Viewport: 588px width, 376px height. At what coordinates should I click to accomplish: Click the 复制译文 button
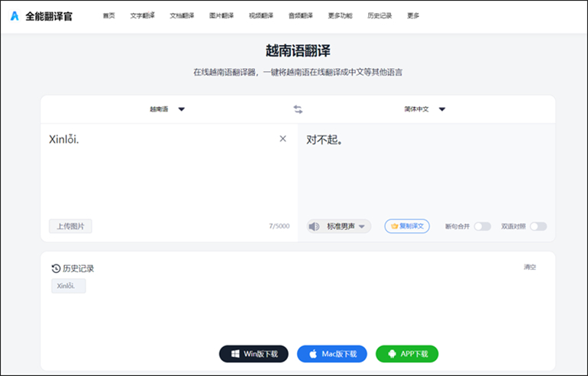click(407, 226)
